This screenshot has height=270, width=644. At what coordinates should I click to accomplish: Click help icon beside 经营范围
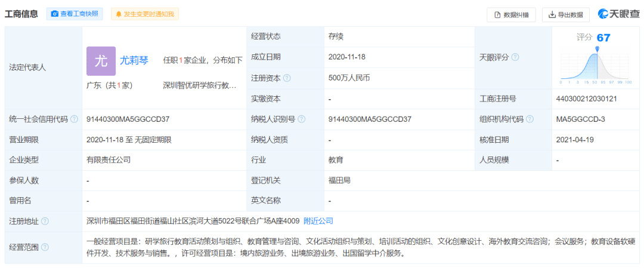coord(45,247)
